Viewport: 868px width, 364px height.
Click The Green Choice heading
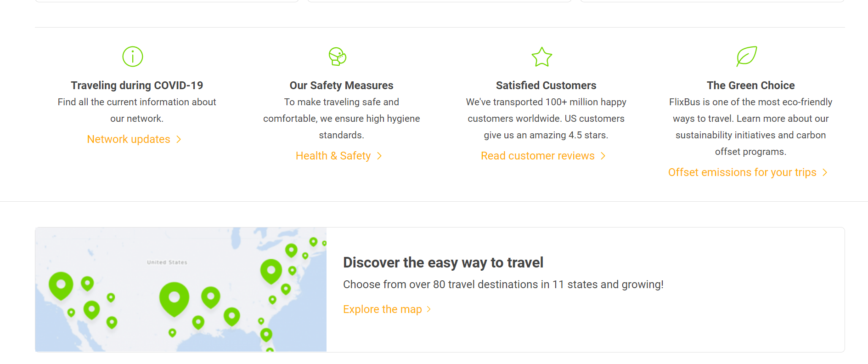(750, 85)
